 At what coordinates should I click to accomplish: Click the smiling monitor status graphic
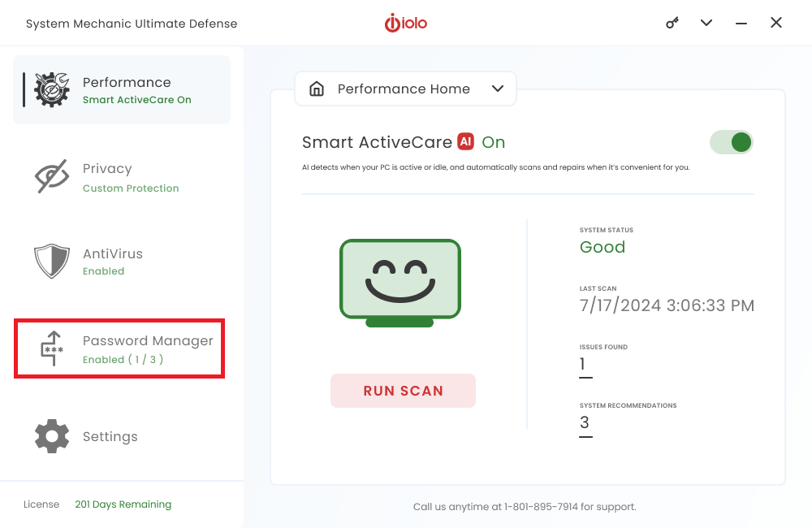400,283
